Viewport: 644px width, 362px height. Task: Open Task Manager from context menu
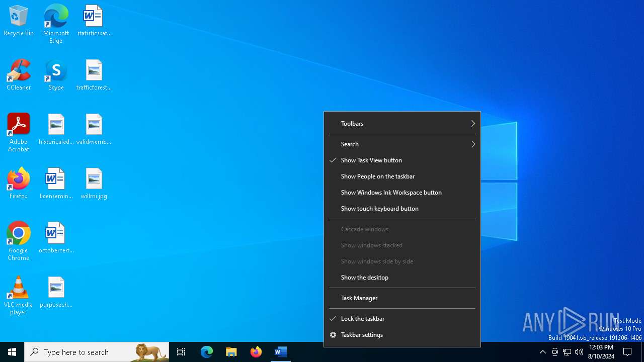click(402, 298)
